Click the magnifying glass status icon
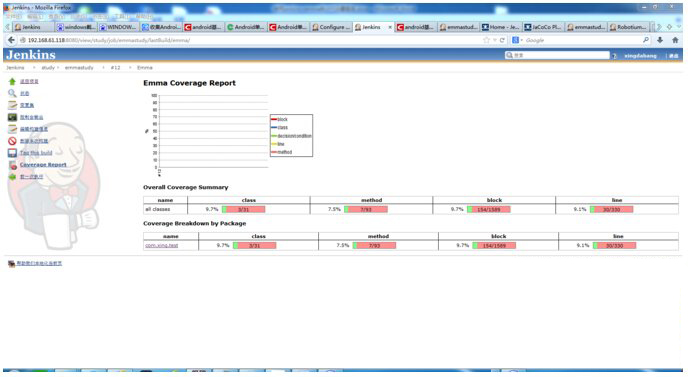 click(x=12, y=93)
